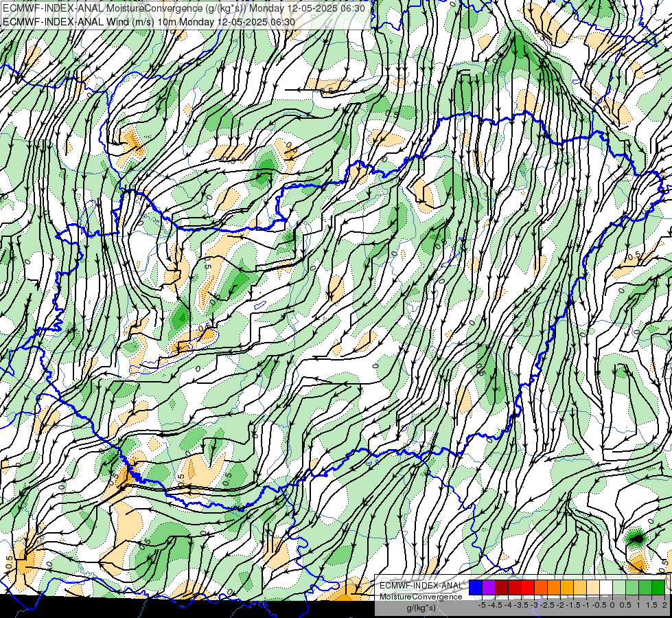Select the bright red swatch left of -3

click(528, 588)
